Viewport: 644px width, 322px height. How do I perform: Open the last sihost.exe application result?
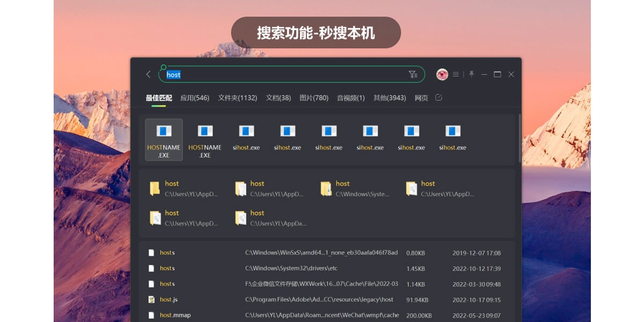click(452, 138)
